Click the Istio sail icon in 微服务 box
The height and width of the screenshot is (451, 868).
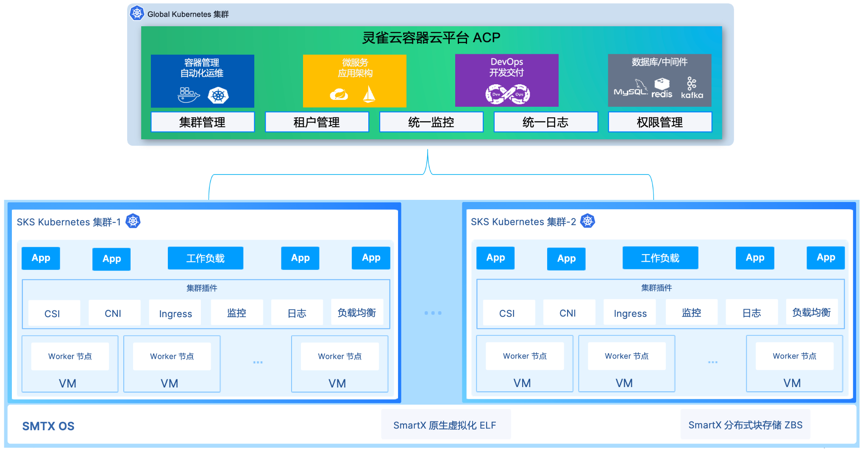click(369, 94)
